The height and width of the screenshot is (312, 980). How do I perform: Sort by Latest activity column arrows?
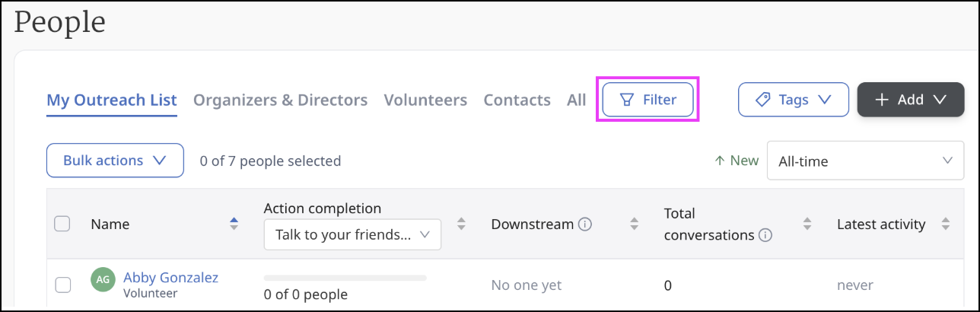(946, 224)
